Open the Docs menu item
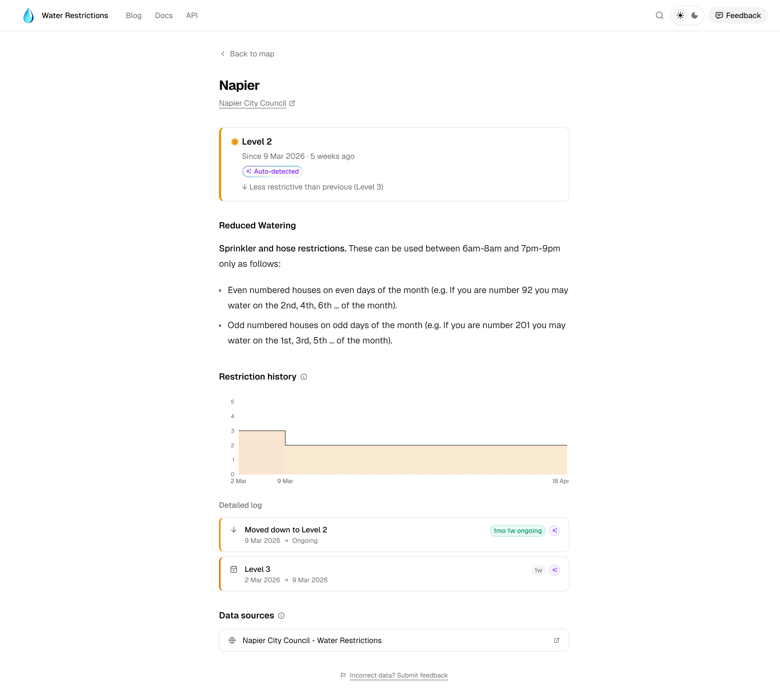Screen dimensions: 780x700 (x=164, y=15)
